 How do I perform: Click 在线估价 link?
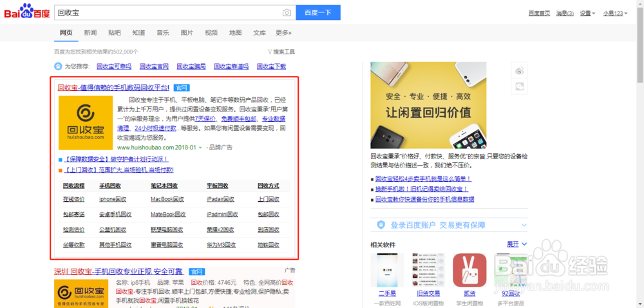pos(74,199)
